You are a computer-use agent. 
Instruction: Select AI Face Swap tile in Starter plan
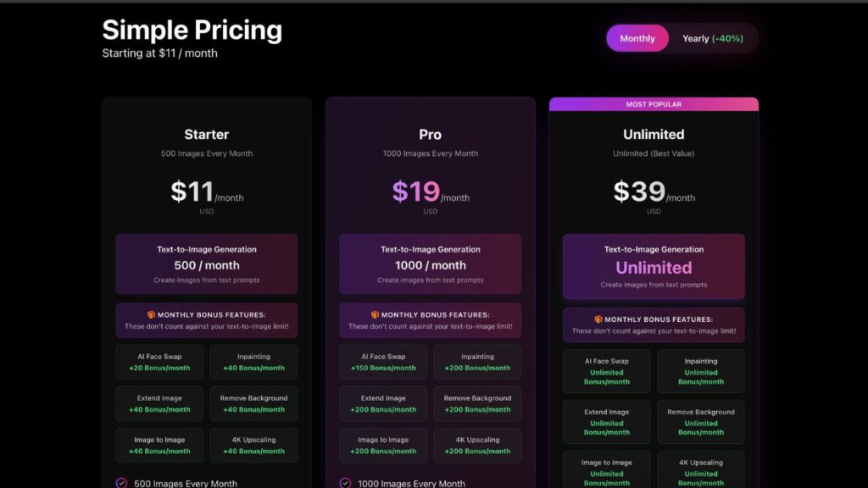point(159,362)
